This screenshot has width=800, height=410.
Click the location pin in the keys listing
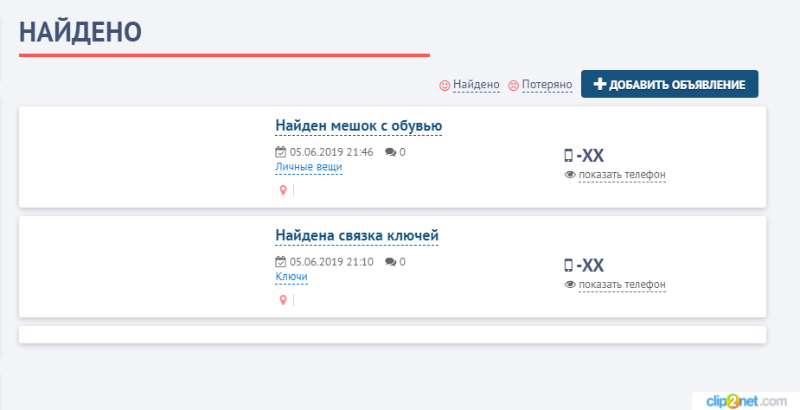[x=283, y=300]
